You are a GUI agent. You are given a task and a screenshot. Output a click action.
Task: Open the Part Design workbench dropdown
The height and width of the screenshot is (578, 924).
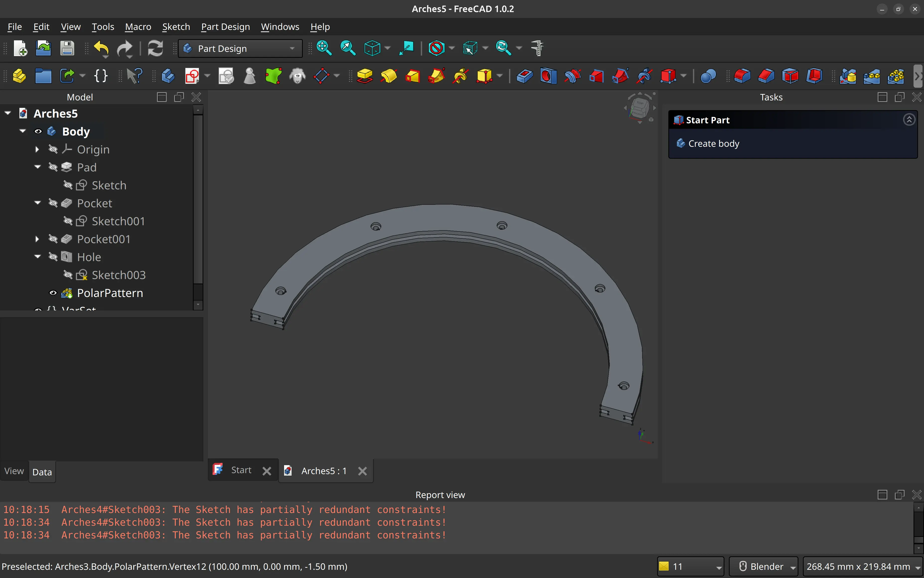click(x=240, y=49)
